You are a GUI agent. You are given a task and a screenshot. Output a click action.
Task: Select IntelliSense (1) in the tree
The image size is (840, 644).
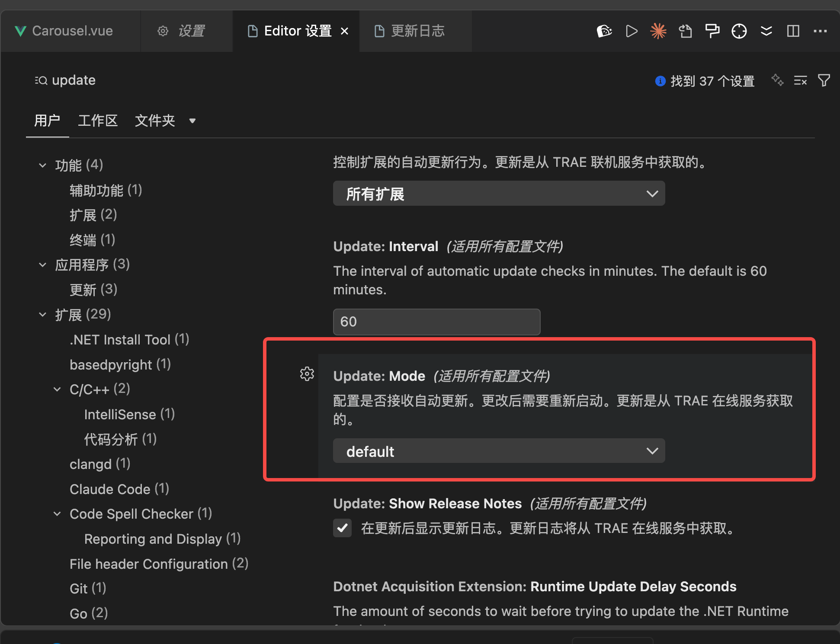[129, 414]
